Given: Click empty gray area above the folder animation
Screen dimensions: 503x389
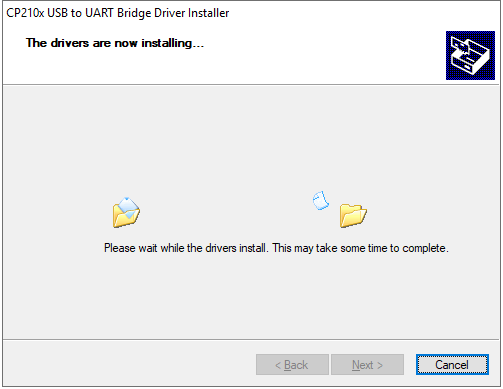Looking at the screenshot, I should click(252, 140).
